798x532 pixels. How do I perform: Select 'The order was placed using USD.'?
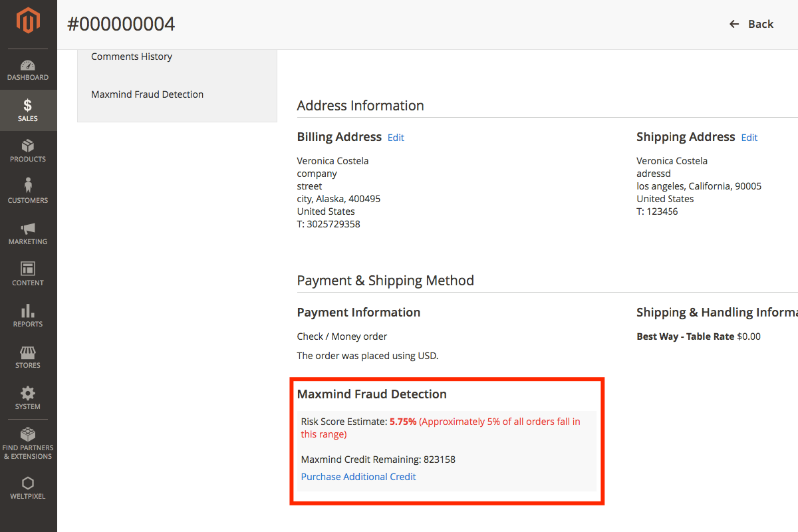click(368, 356)
